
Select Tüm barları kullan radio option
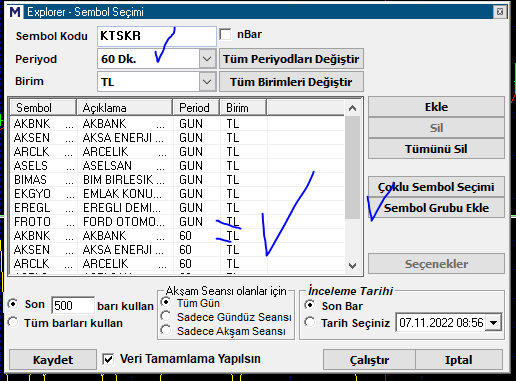(13, 323)
